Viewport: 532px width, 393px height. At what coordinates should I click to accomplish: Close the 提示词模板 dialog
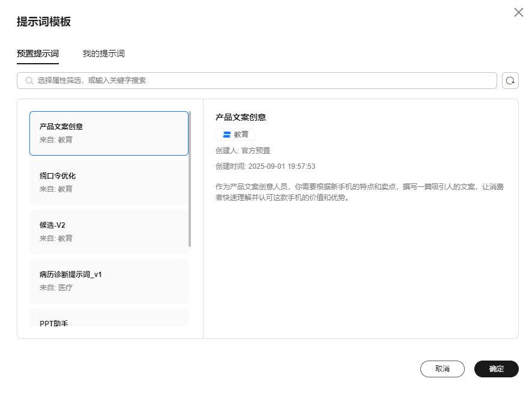pyautogui.click(x=518, y=13)
